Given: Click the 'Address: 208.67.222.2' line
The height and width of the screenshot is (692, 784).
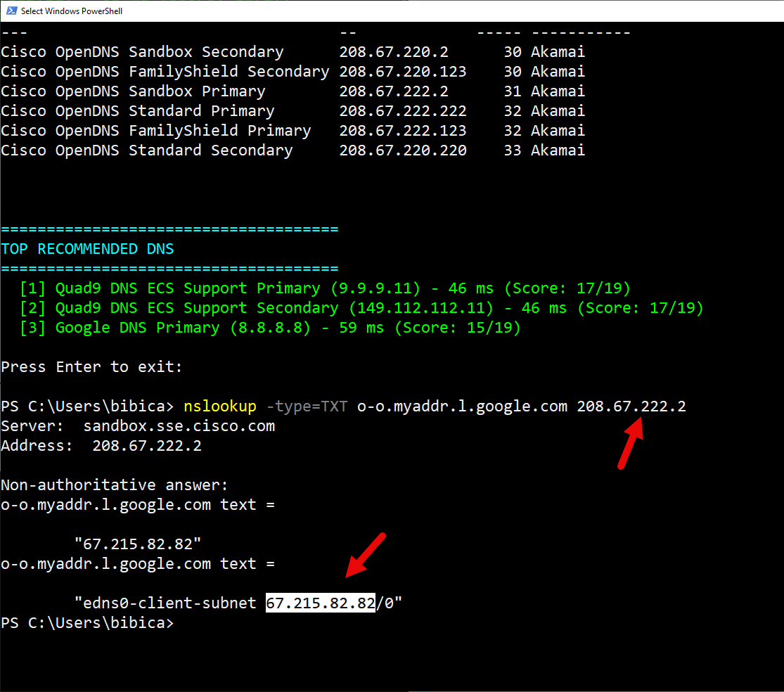Looking at the screenshot, I should point(101,446).
